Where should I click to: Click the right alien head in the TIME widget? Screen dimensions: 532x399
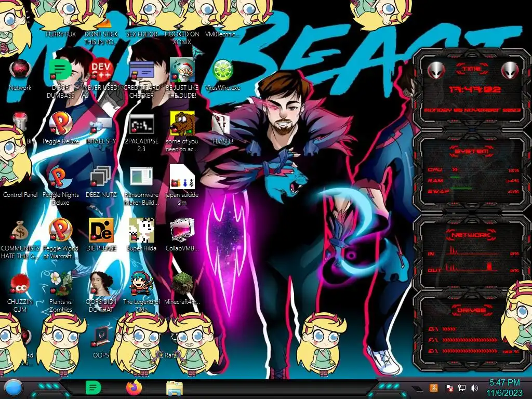(510, 71)
